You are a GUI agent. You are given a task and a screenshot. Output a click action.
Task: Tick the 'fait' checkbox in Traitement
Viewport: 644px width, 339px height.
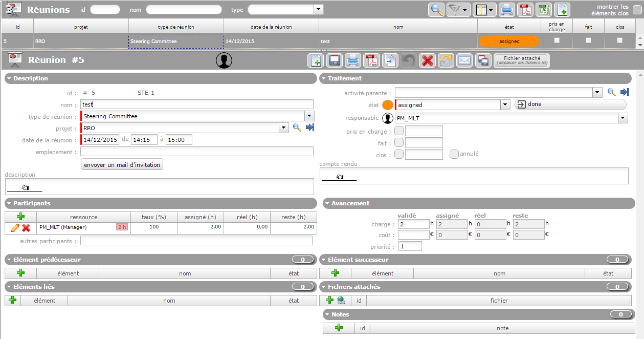click(x=399, y=143)
